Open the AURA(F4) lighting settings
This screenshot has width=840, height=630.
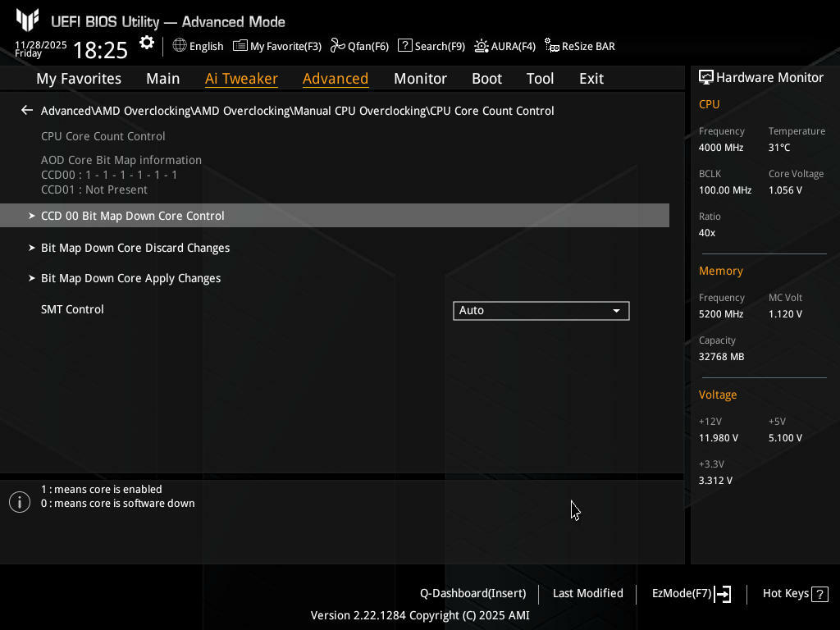(504, 46)
